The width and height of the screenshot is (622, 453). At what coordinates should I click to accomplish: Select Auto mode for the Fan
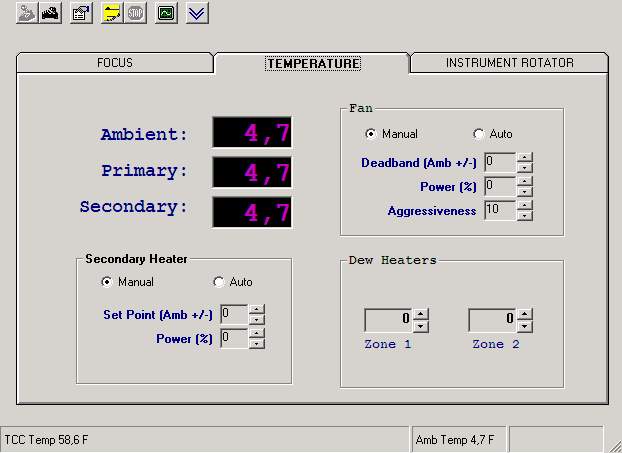coord(479,134)
